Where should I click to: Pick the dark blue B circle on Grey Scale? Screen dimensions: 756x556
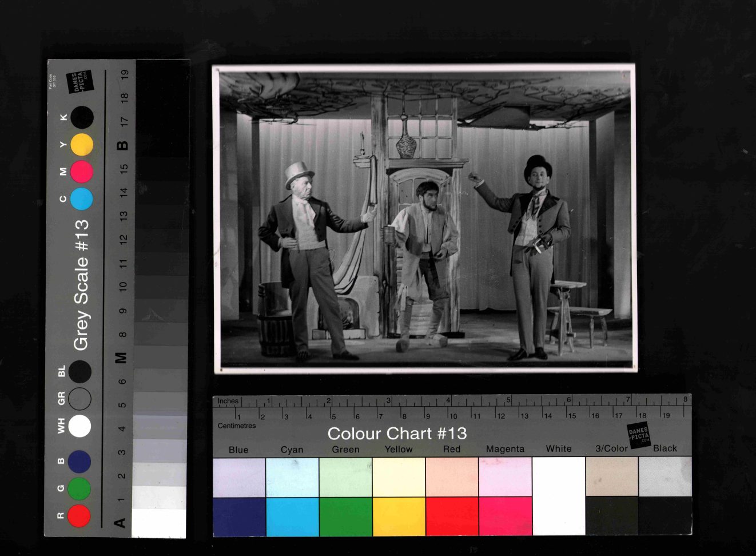coord(79,462)
